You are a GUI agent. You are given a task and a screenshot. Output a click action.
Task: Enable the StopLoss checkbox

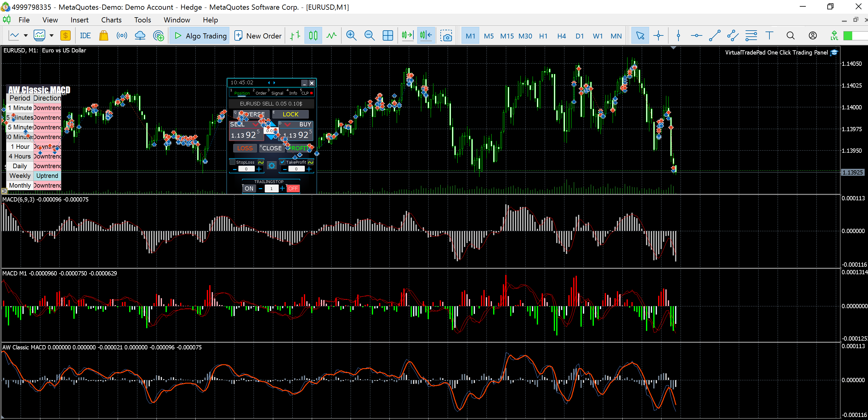pyautogui.click(x=233, y=162)
